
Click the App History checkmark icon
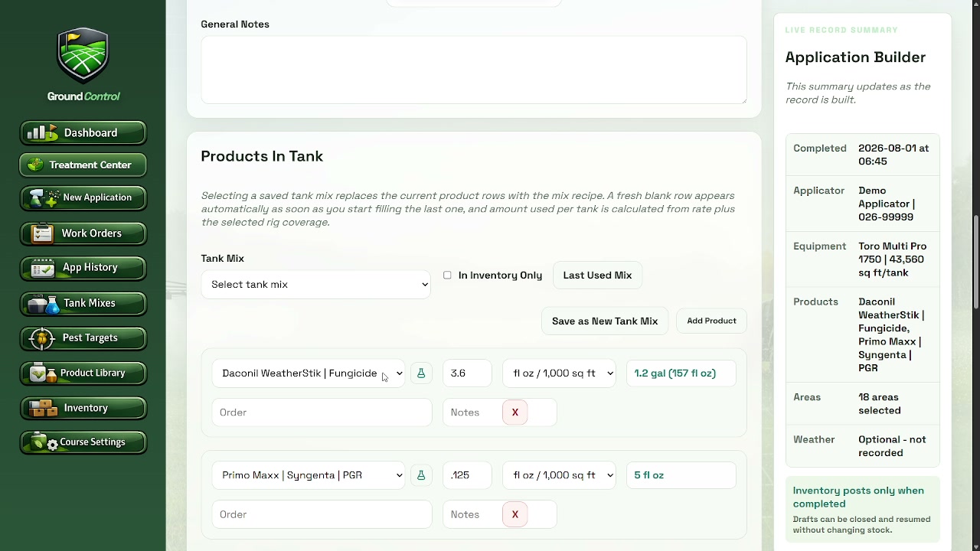[42, 268]
